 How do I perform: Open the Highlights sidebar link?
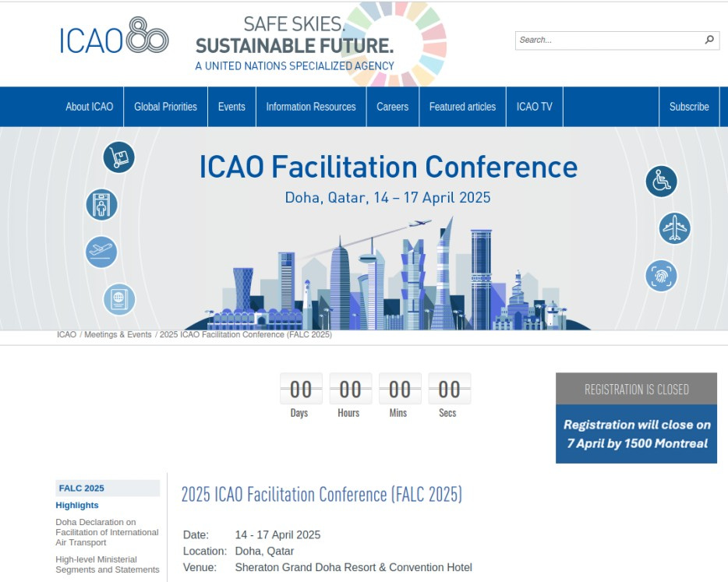pos(77,505)
